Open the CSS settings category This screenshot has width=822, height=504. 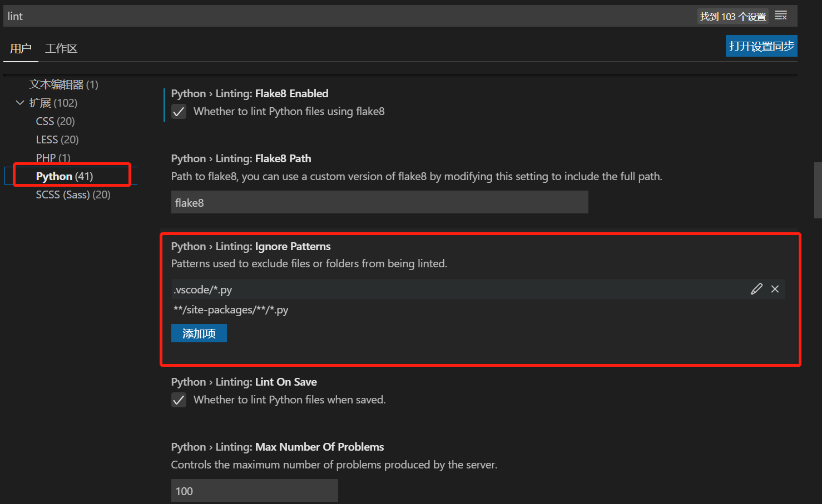[55, 121]
